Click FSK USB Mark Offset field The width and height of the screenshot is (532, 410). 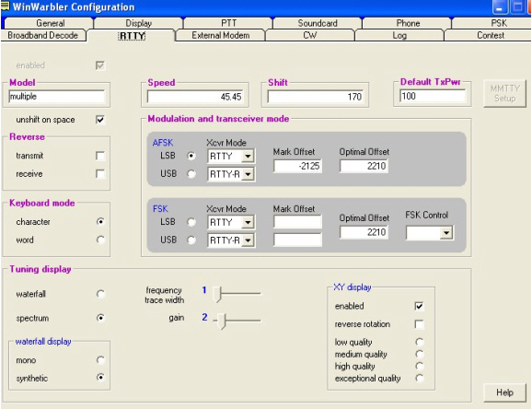(x=297, y=240)
